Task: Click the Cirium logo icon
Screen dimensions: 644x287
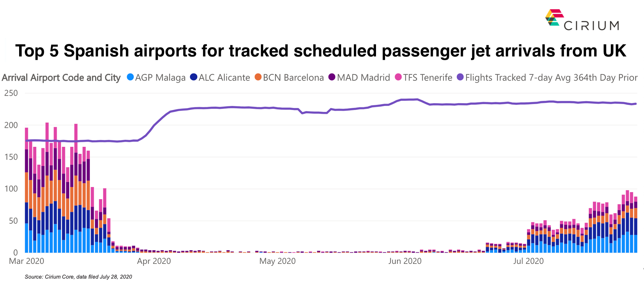Action: point(554,18)
